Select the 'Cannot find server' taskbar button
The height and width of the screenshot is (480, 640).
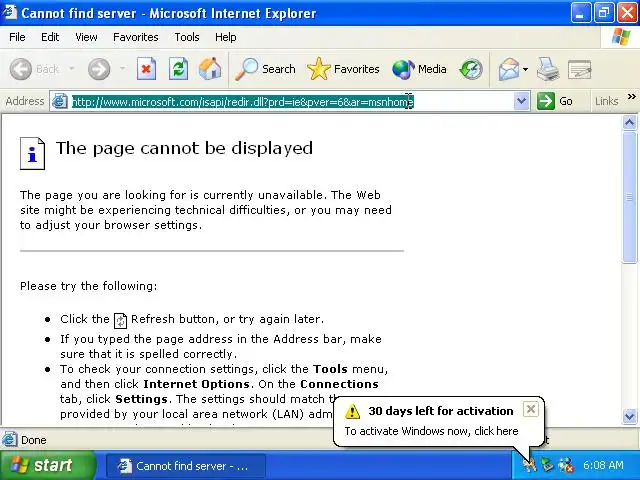point(186,466)
